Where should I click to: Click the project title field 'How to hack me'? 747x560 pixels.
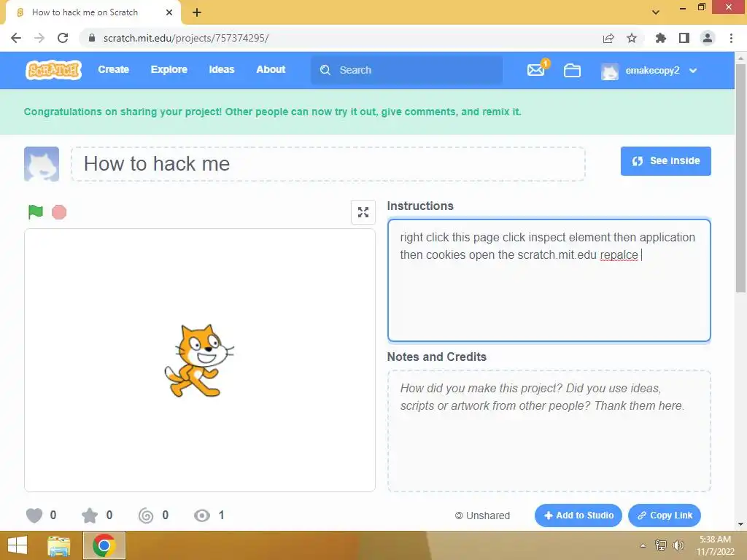tap(328, 164)
